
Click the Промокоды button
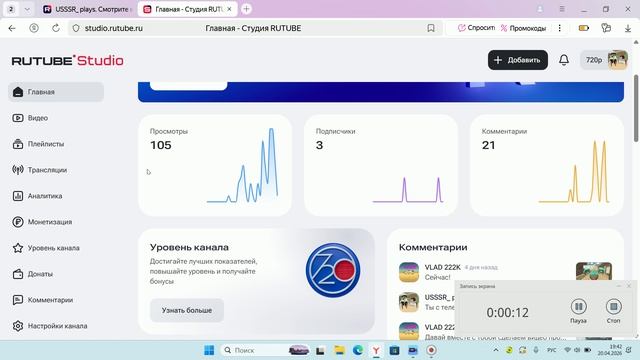[523, 28]
